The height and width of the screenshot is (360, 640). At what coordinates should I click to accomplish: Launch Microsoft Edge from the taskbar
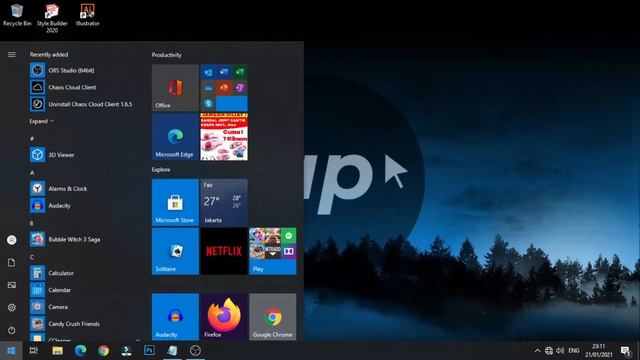coord(80,351)
